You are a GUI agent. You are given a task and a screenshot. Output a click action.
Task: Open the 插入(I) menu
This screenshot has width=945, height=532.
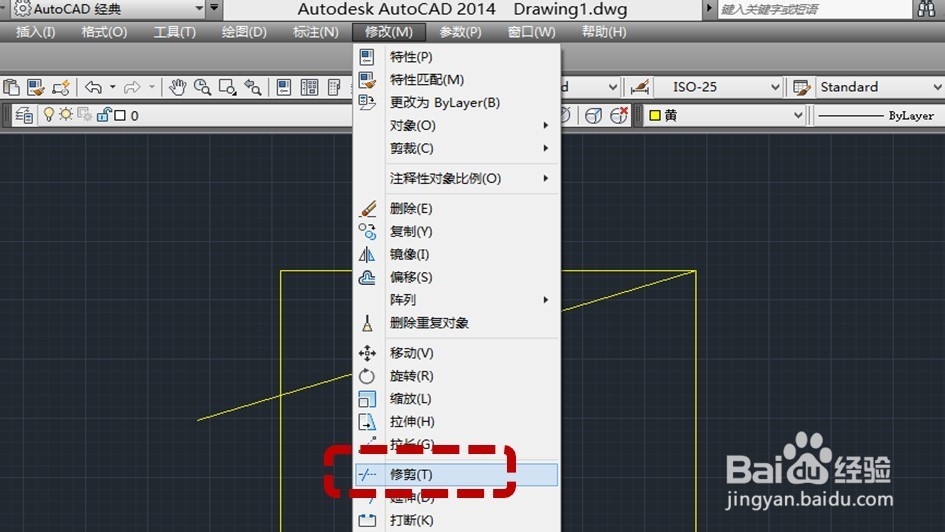(36, 32)
